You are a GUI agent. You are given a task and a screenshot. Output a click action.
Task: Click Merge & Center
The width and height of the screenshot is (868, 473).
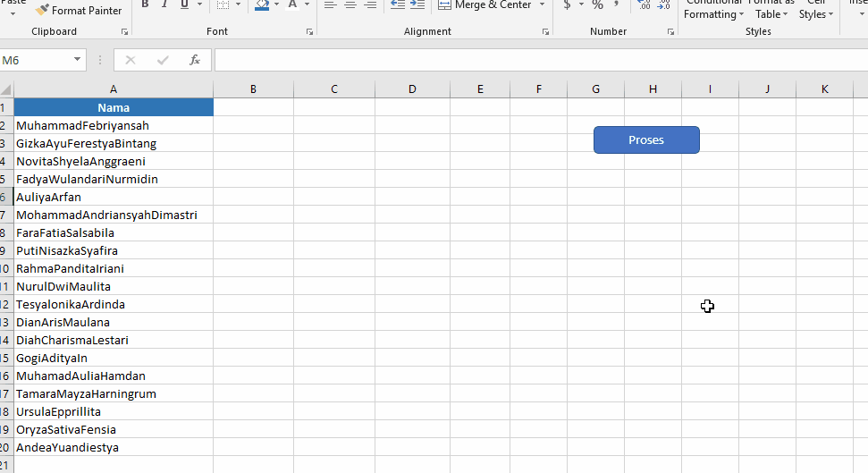485,4
